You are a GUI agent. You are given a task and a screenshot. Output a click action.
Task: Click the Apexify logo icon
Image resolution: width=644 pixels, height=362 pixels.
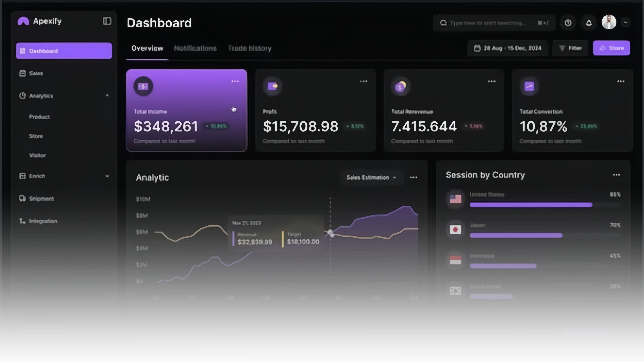pyautogui.click(x=23, y=21)
